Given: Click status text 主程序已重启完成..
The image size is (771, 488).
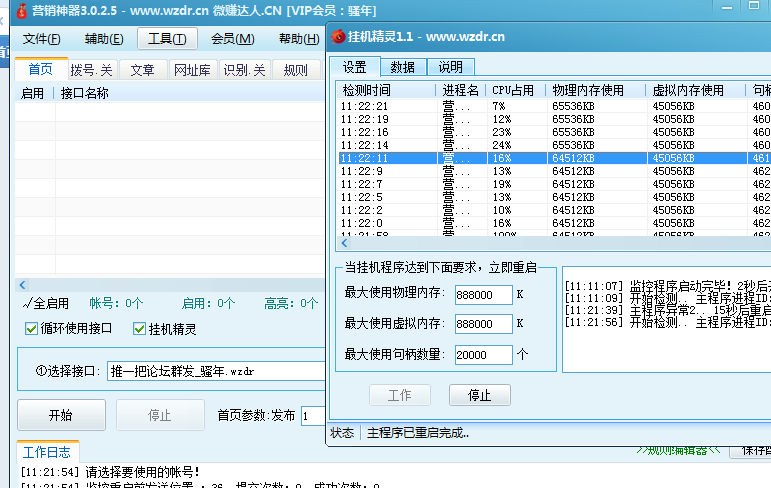Looking at the screenshot, I should click(418, 433).
